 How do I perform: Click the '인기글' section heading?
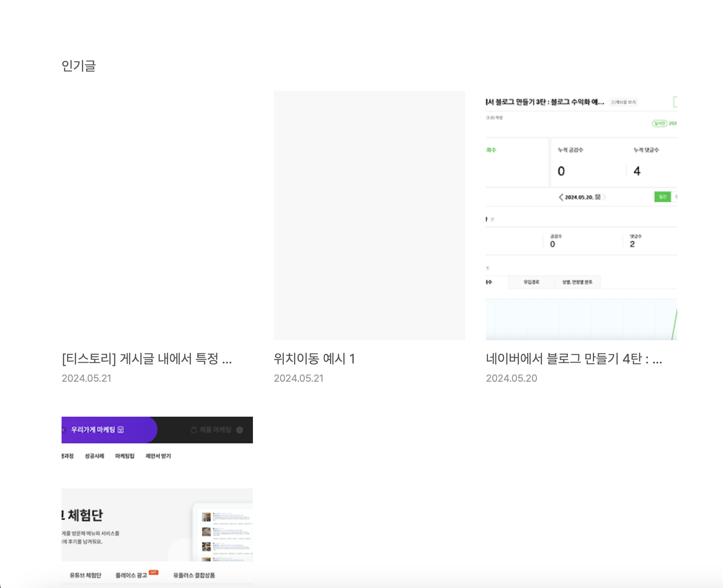tap(79, 66)
